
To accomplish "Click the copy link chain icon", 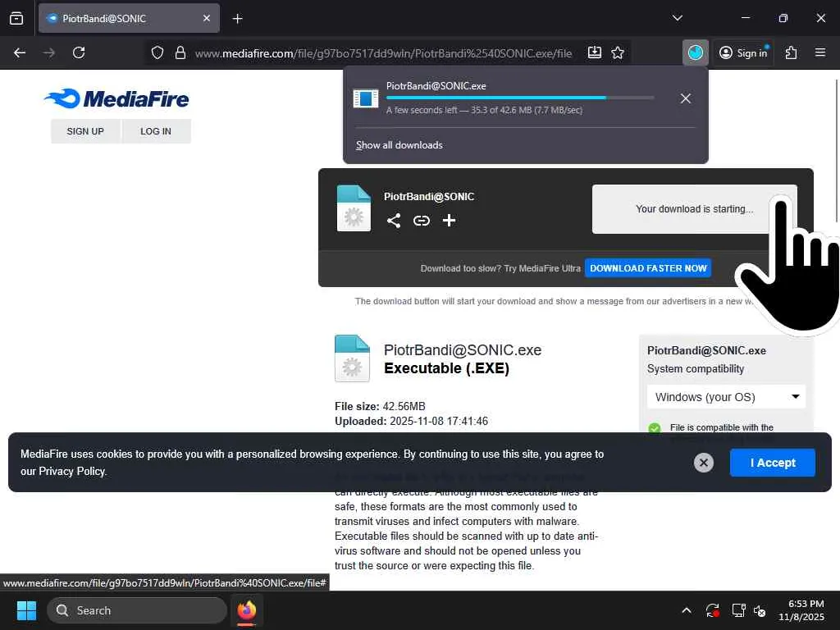I will click(422, 220).
